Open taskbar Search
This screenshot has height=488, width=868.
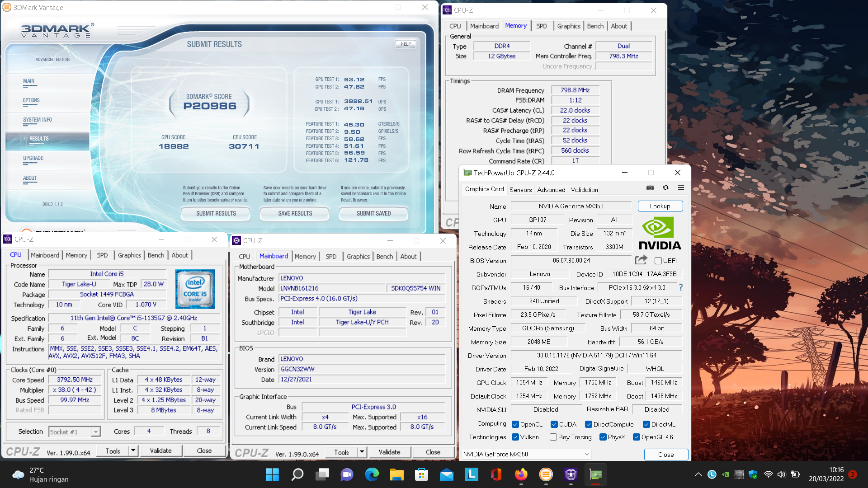click(x=297, y=474)
